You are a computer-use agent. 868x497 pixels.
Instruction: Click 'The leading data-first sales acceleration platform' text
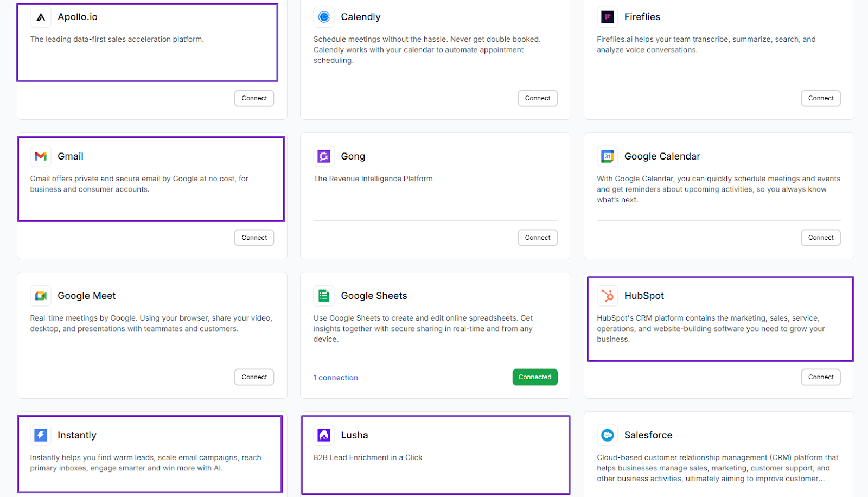click(x=117, y=39)
